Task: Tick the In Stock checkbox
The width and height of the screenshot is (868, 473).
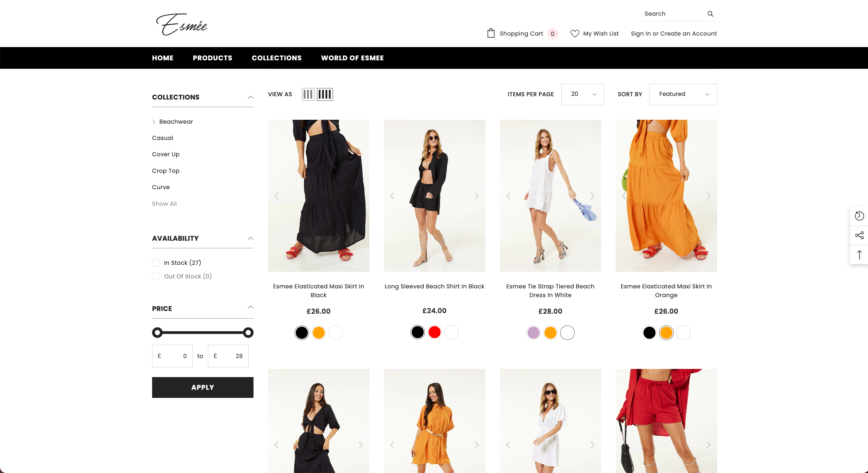Action: pyautogui.click(x=156, y=263)
